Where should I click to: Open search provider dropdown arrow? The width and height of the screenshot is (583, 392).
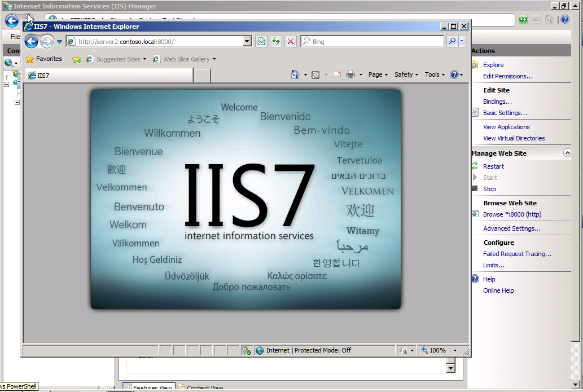[x=462, y=42]
